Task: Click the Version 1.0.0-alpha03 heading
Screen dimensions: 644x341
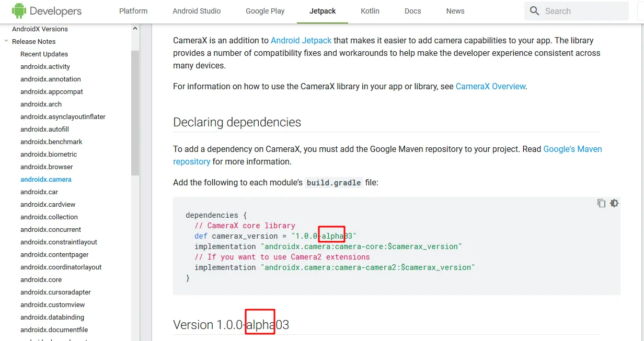Action: 231,325
